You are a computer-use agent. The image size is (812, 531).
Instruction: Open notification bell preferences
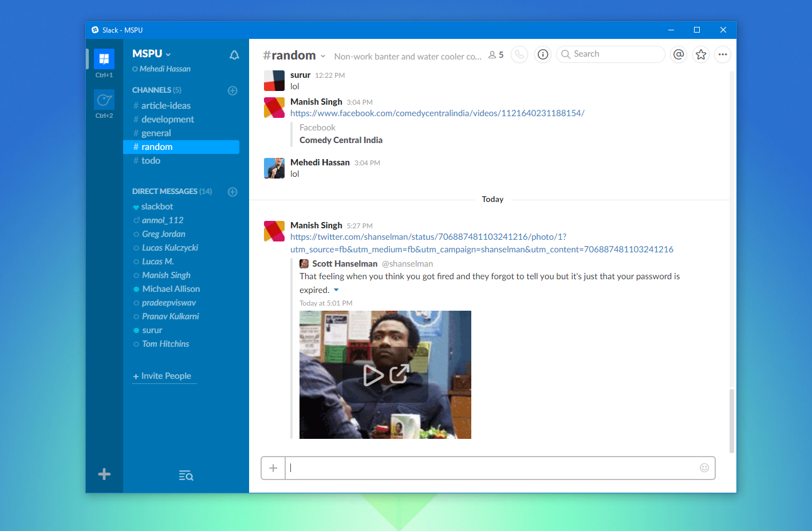coord(234,55)
